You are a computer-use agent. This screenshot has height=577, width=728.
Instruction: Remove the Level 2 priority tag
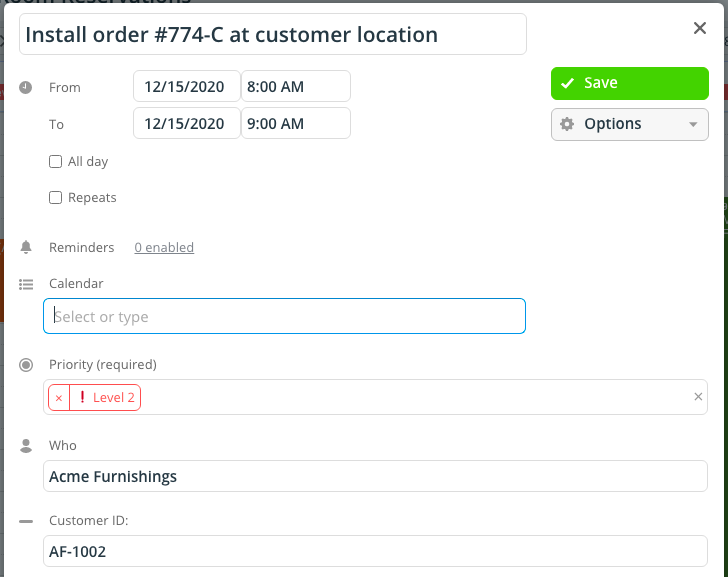[x=59, y=398]
